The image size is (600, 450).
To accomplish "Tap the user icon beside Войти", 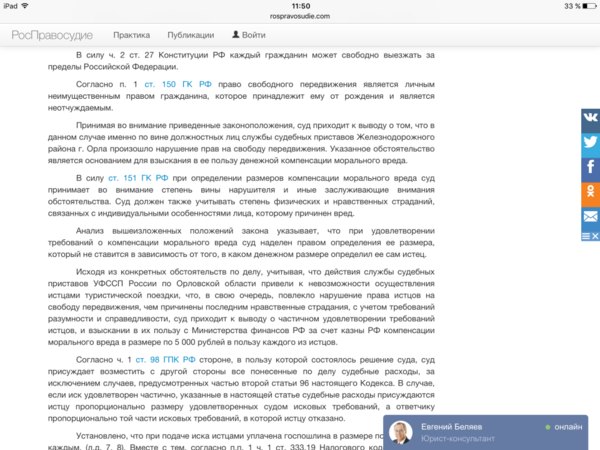I will [236, 34].
